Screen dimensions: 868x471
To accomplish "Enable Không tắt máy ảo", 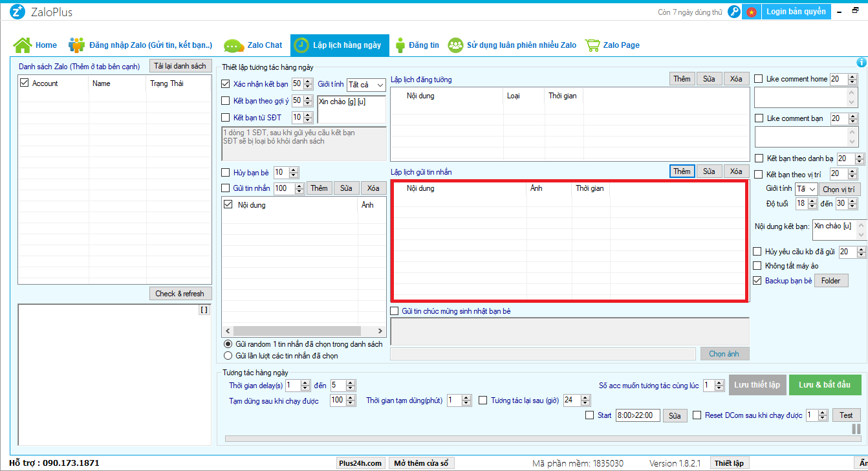I will click(757, 265).
